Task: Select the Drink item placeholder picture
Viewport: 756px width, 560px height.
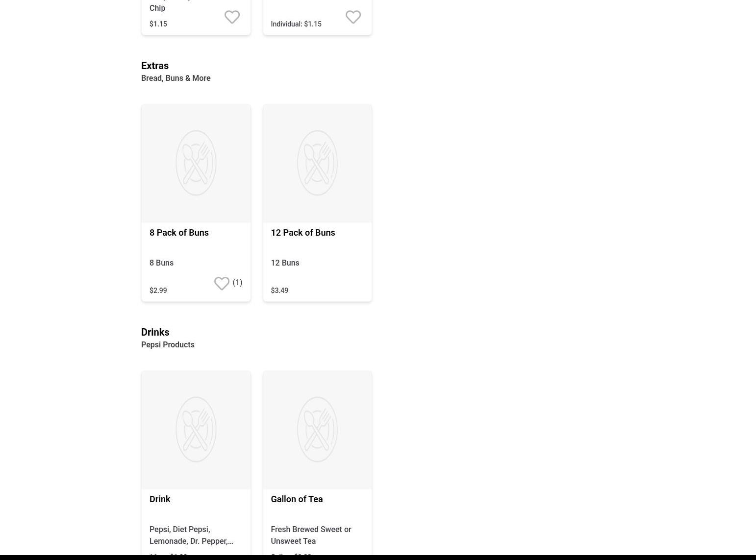Action: point(196,430)
